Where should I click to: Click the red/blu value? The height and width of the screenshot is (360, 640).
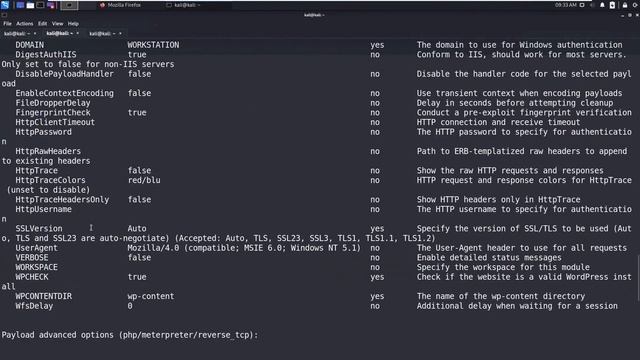[x=144, y=180]
